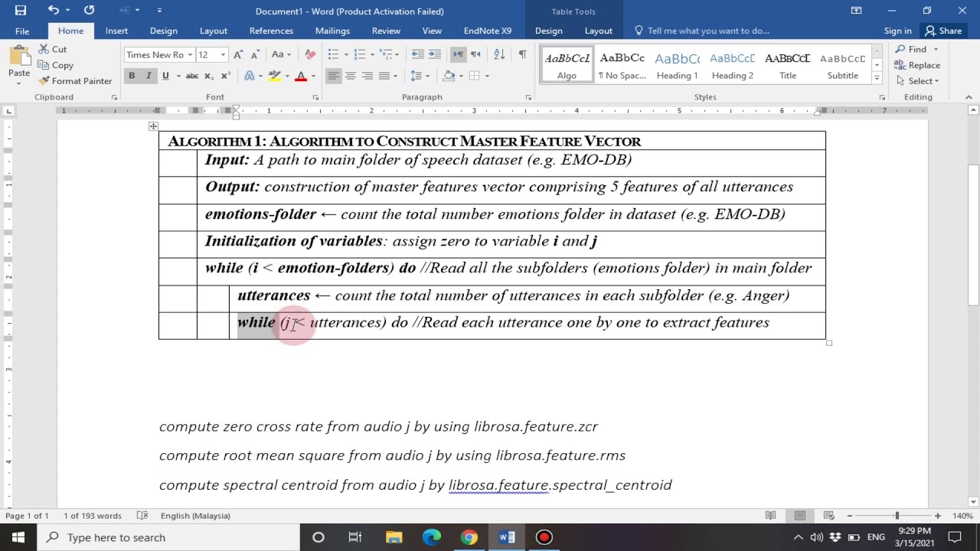Screen dimensions: 980x551
Task: Click Clear All Formatting eraser icon
Action: click(310, 54)
